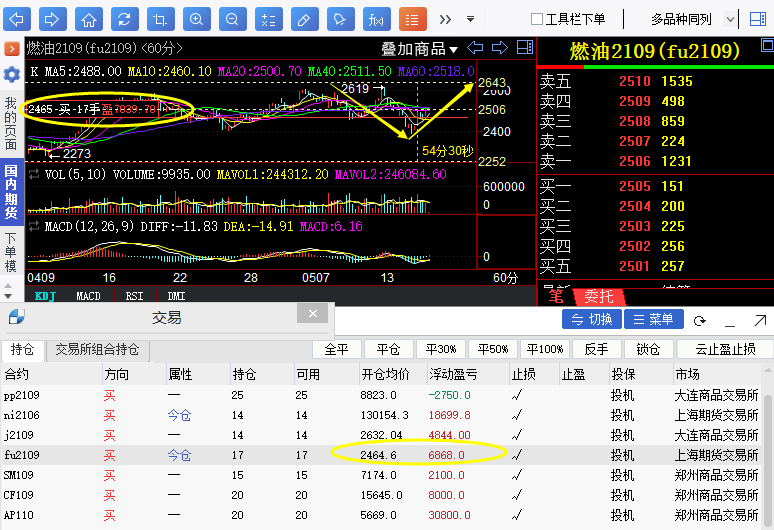Toggle the side panel layout icon at top right
Screen dimensions: 774x530
(x=757, y=19)
